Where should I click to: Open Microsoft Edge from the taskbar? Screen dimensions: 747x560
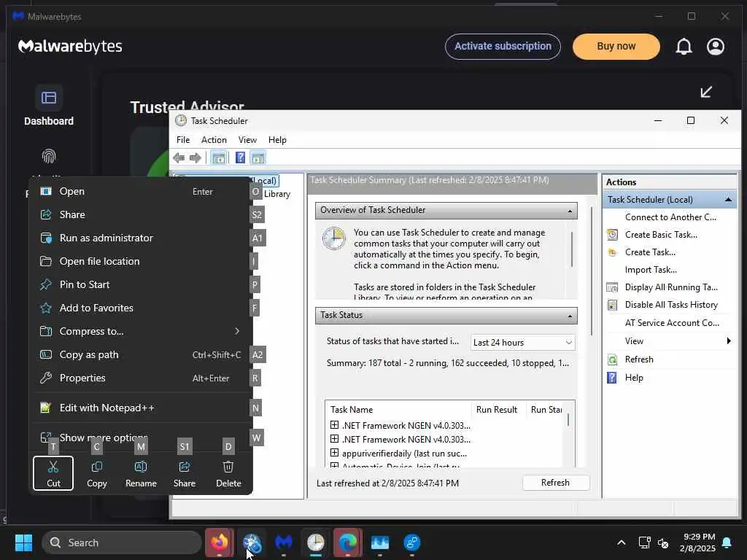click(348, 542)
